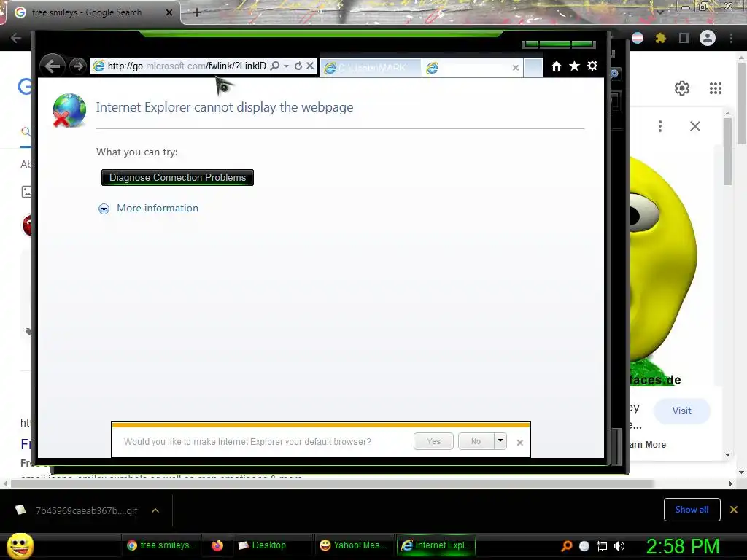Screen dimensions: 747x560
Task: Open Favorites star in Internet Explorer
Action: (575, 66)
